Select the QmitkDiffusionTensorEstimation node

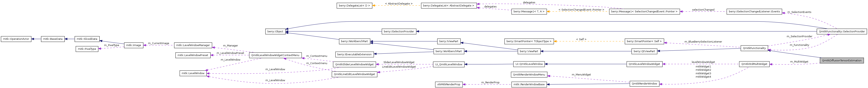842,61
